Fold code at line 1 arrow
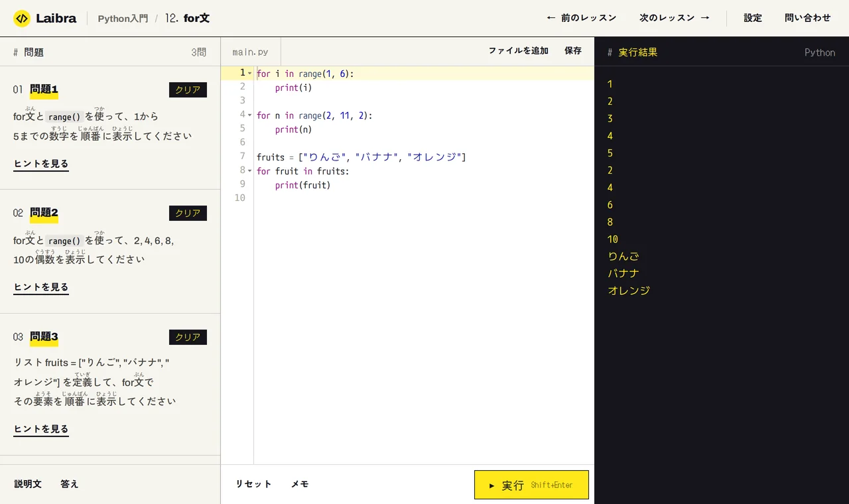The height and width of the screenshot is (504, 849). [249, 73]
